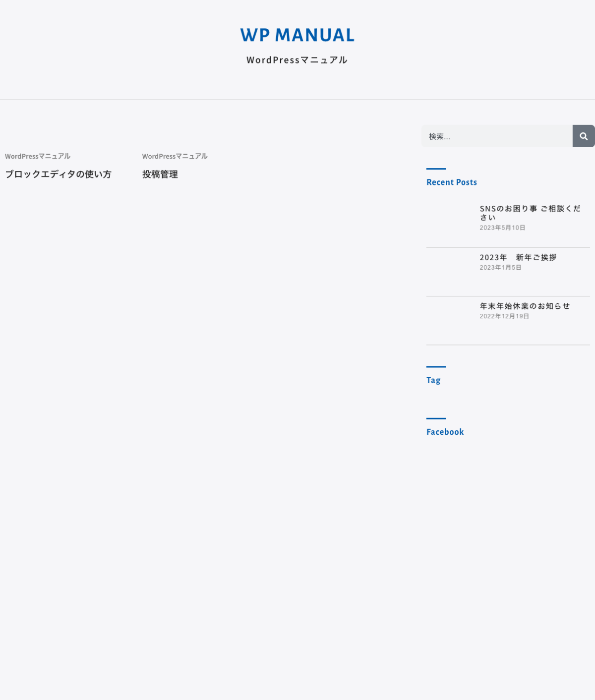595x700 pixels.
Task: Click the date 2023年1月5日
Action: 500,267
